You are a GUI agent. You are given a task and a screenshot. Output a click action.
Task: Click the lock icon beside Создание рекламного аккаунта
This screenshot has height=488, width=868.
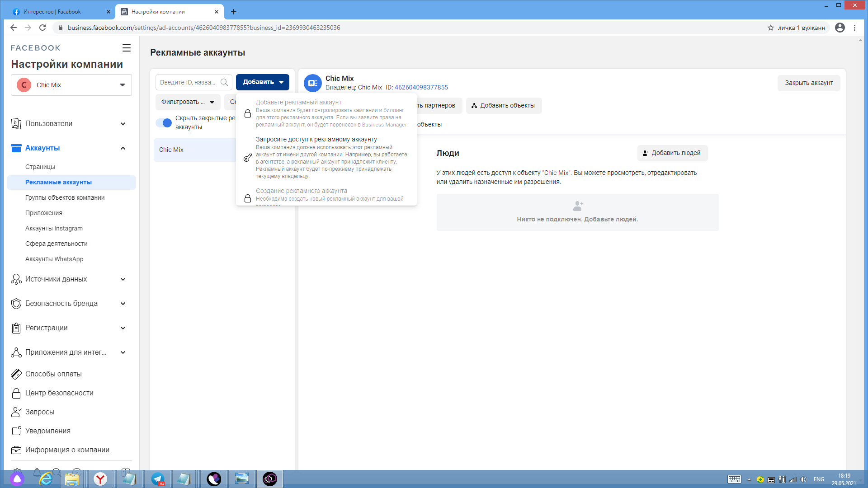pyautogui.click(x=248, y=198)
